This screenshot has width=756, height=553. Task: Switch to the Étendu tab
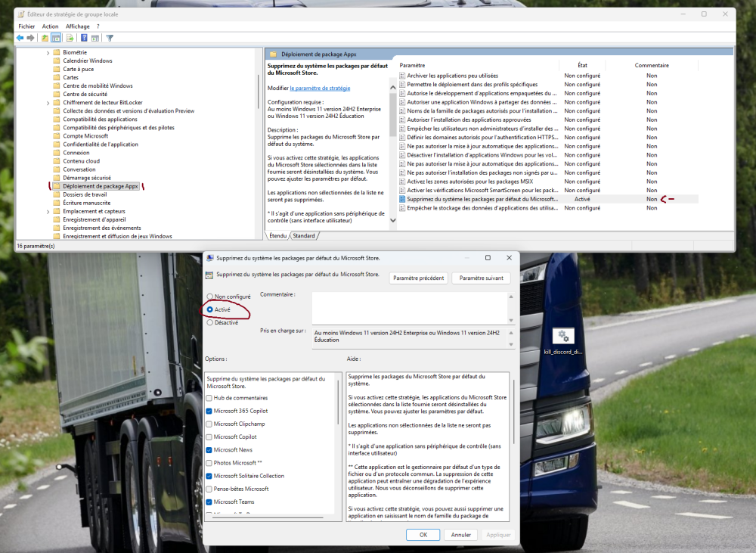[277, 236]
